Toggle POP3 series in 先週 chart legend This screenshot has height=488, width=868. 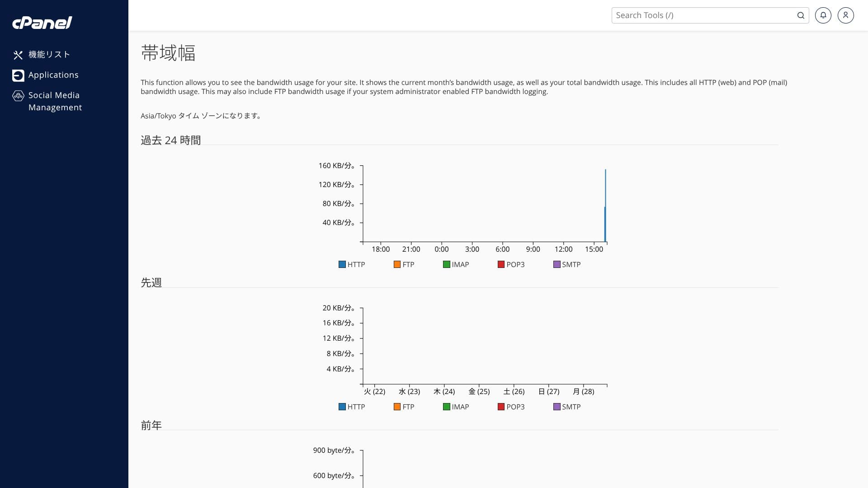tap(511, 407)
